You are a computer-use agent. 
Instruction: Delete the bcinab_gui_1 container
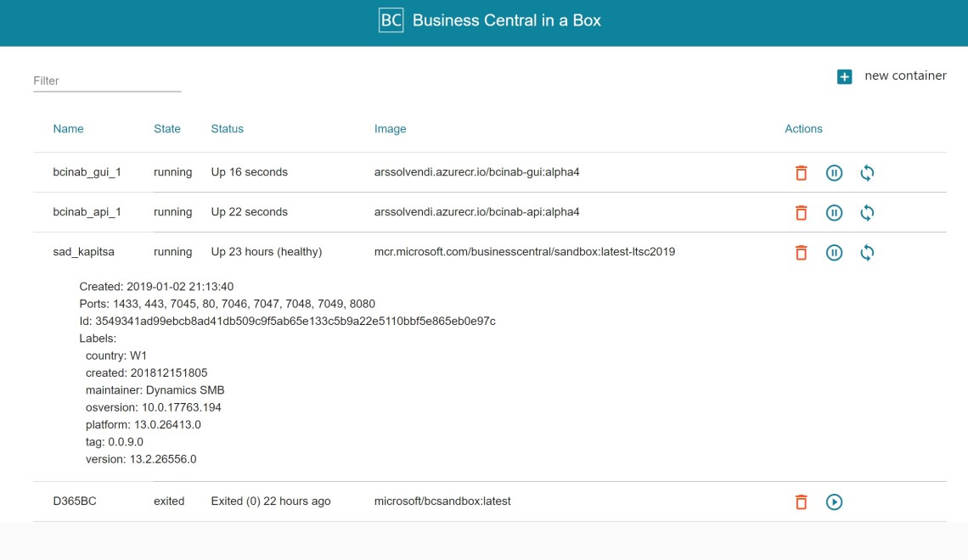tap(800, 173)
